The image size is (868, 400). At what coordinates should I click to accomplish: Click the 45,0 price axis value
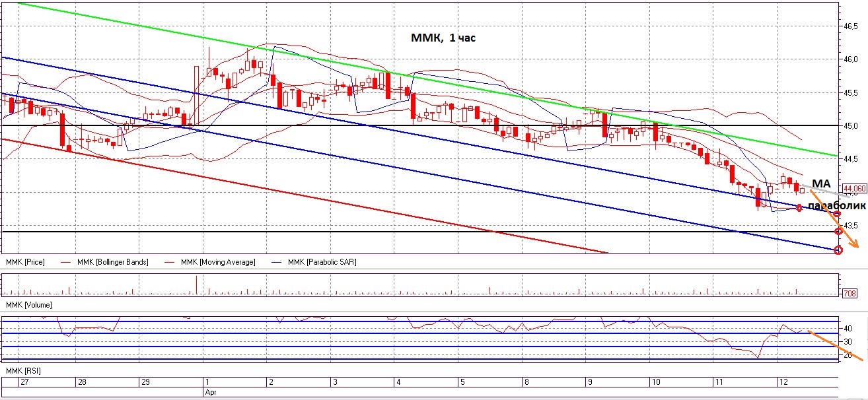tap(851, 125)
